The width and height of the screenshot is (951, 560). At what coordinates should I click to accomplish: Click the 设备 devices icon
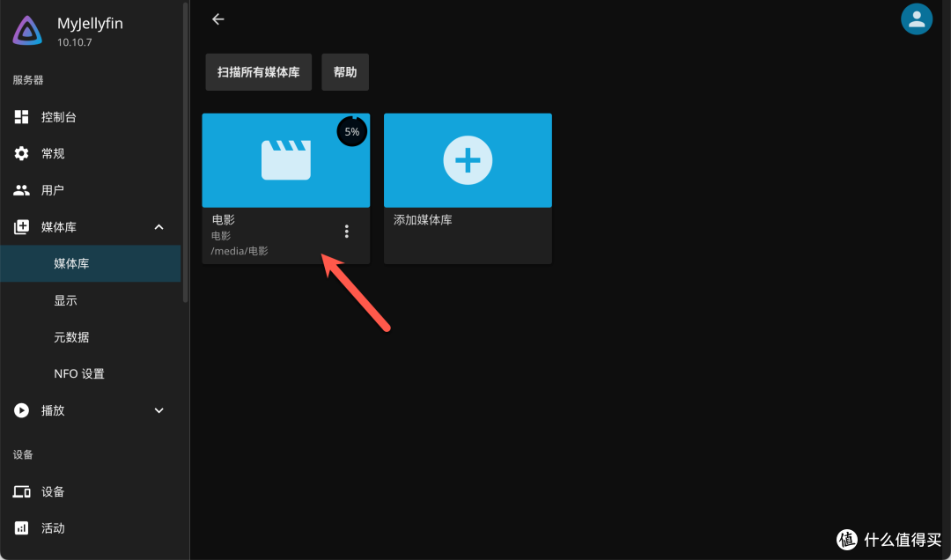[22, 491]
